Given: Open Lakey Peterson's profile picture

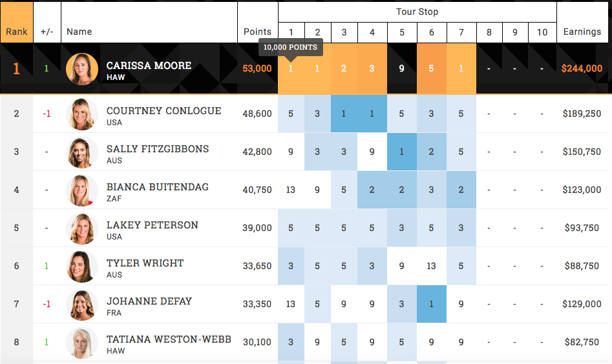Looking at the screenshot, I should coord(82,228).
